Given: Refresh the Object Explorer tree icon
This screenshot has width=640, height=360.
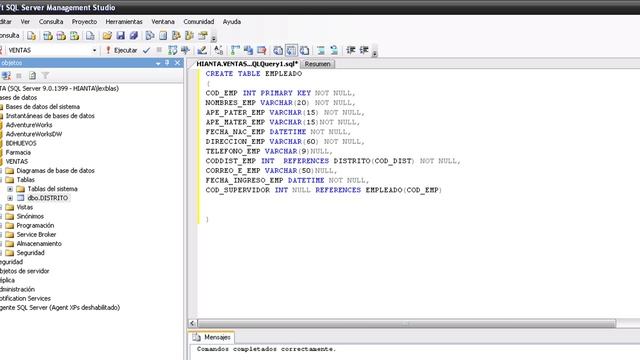Looking at the screenshot, I should (x=32, y=76).
